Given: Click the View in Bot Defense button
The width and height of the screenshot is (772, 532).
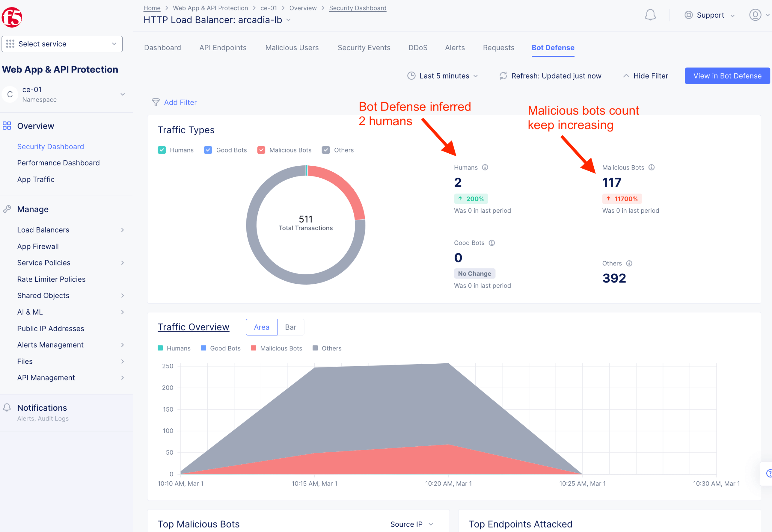Looking at the screenshot, I should click(727, 76).
